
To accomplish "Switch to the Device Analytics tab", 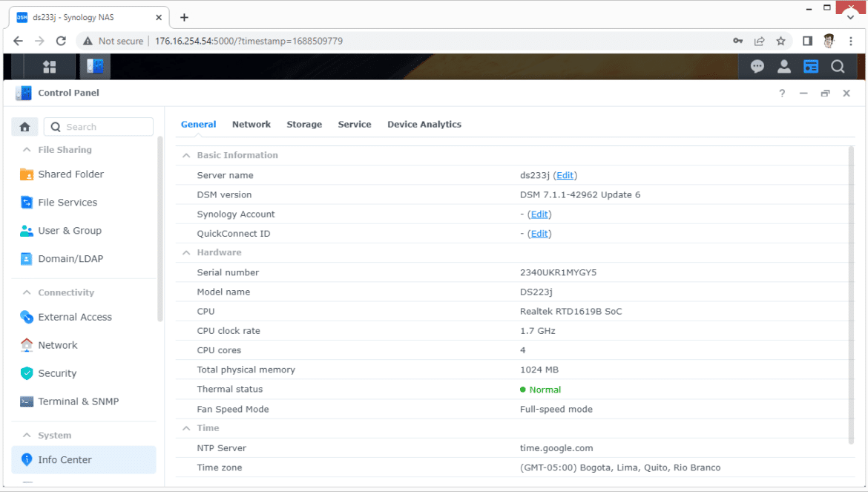I will (424, 125).
